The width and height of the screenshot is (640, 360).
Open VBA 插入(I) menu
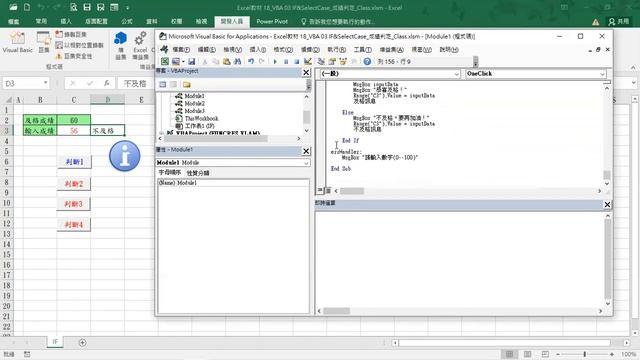pos(258,49)
